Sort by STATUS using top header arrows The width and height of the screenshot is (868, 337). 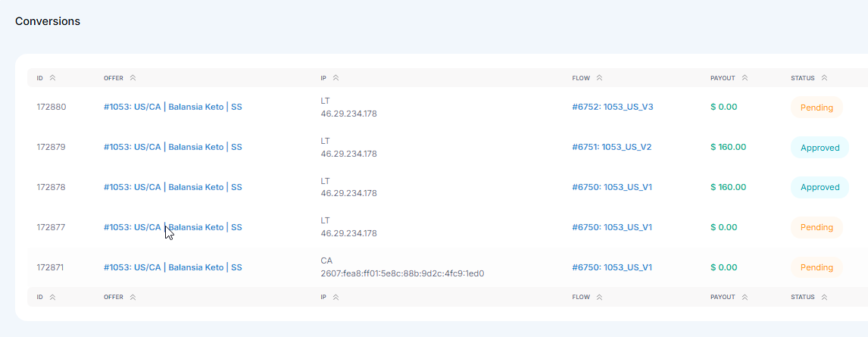click(x=824, y=78)
